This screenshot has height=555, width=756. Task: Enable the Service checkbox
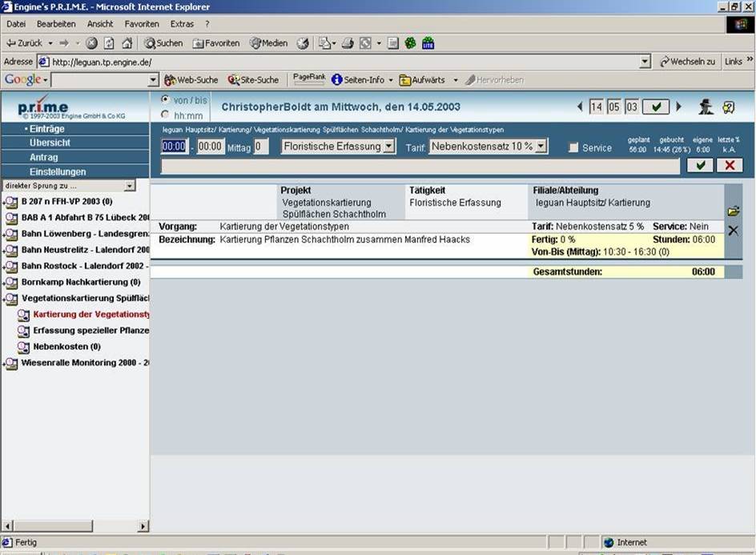click(573, 147)
